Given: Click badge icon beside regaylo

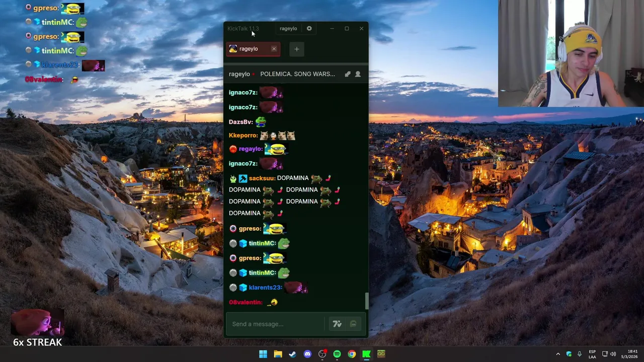Looking at the screenshot, I should [233, 149].
